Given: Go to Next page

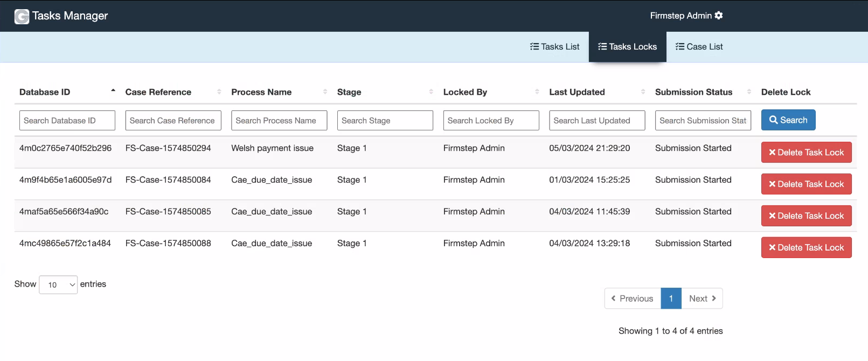Looking at the screenshot, I should [x=702, y=298].
